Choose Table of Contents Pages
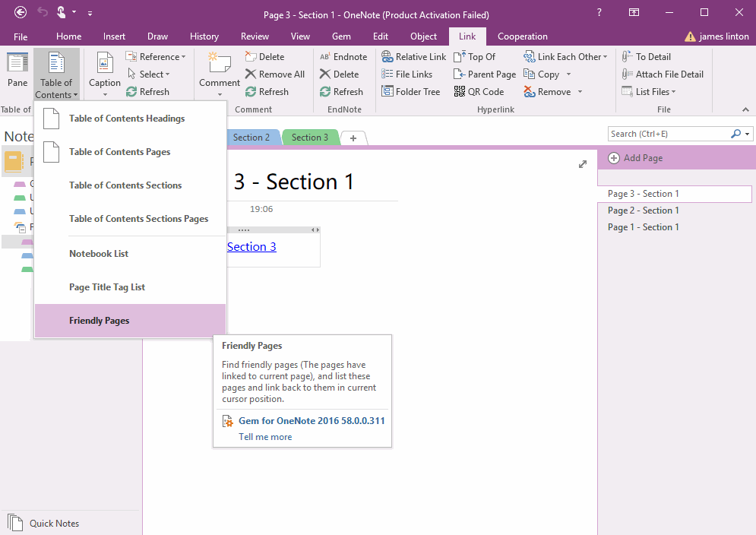Viewport: 756px width, 535px height. 130,152
